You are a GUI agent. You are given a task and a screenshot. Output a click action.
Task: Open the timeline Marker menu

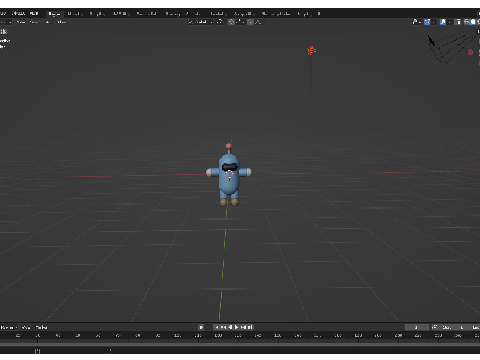42,328
